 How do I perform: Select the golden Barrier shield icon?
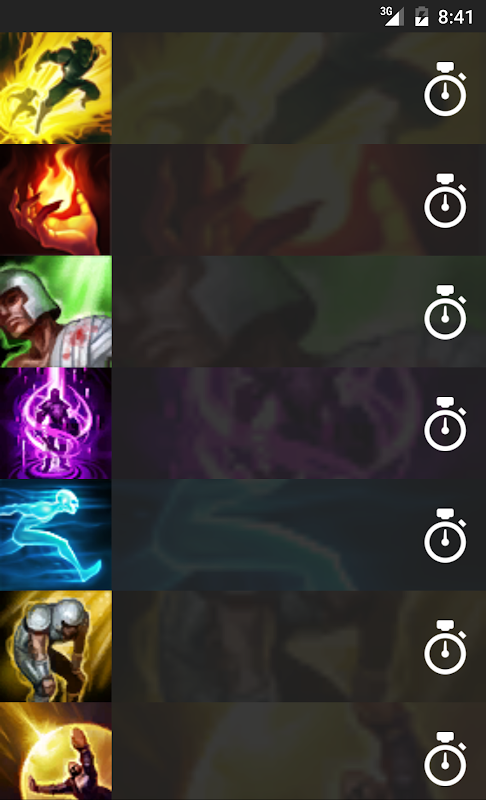pyautogui.click(x=56, y=751)
